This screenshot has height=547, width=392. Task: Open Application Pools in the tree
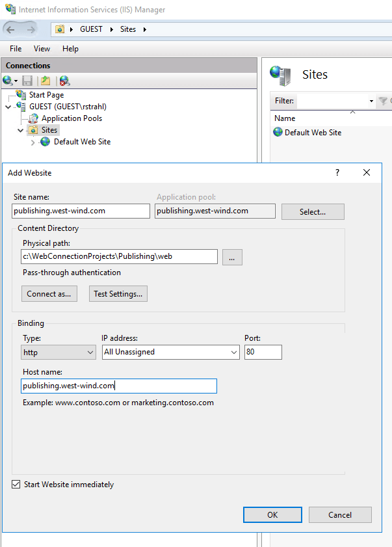click(x=72, y=118)
